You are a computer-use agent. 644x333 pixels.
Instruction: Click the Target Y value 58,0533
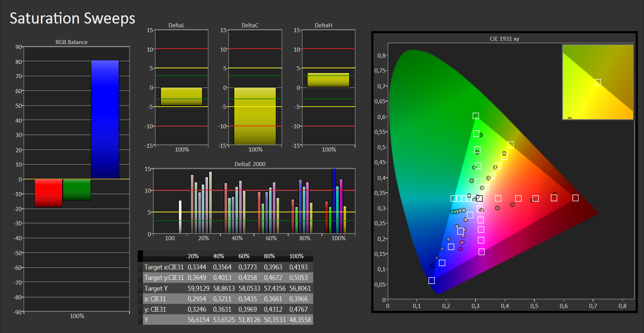(249, 288)
